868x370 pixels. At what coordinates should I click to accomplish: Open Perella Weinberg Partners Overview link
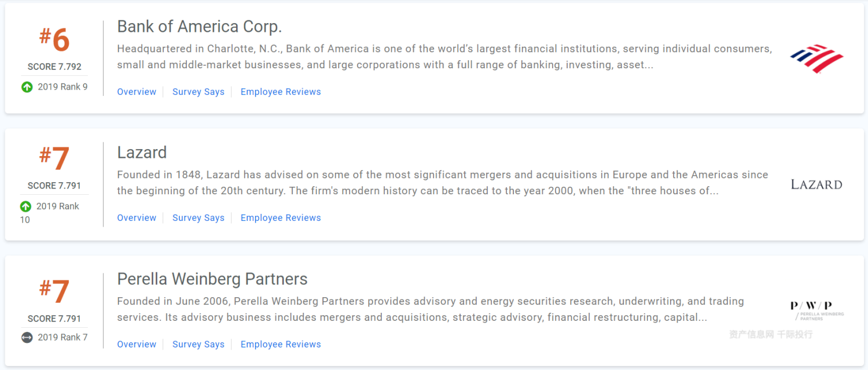[137, 345]
